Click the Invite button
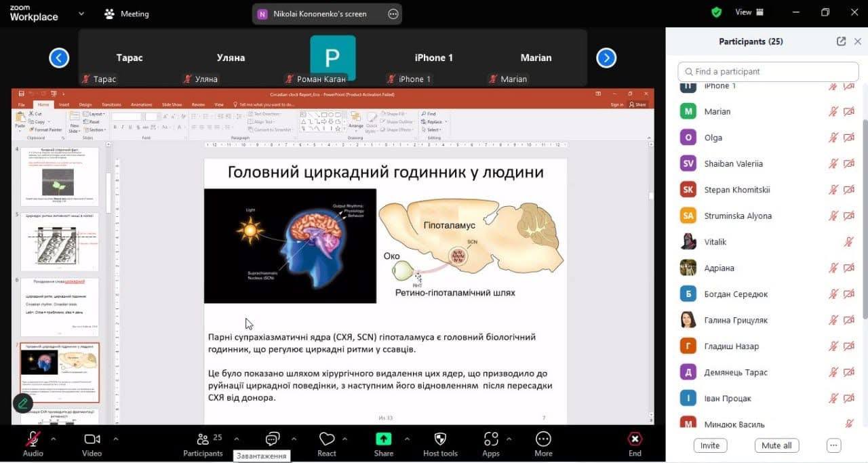This screenshot has width=868, height=463. pos(710,445)
